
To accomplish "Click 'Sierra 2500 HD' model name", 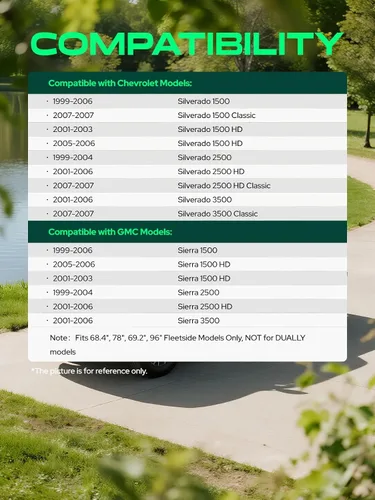I will pyautogui.click(x=205, y=307).
